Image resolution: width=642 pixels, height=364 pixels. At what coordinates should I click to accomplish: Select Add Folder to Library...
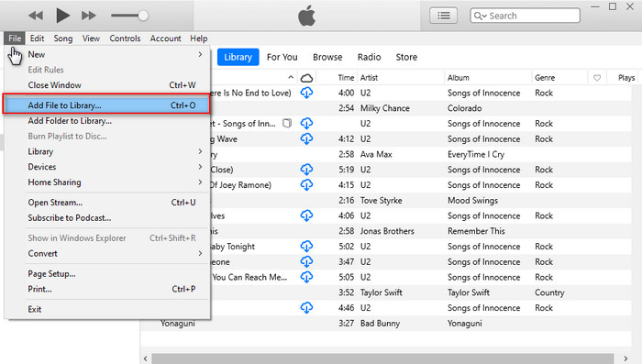tap(107, 121)
